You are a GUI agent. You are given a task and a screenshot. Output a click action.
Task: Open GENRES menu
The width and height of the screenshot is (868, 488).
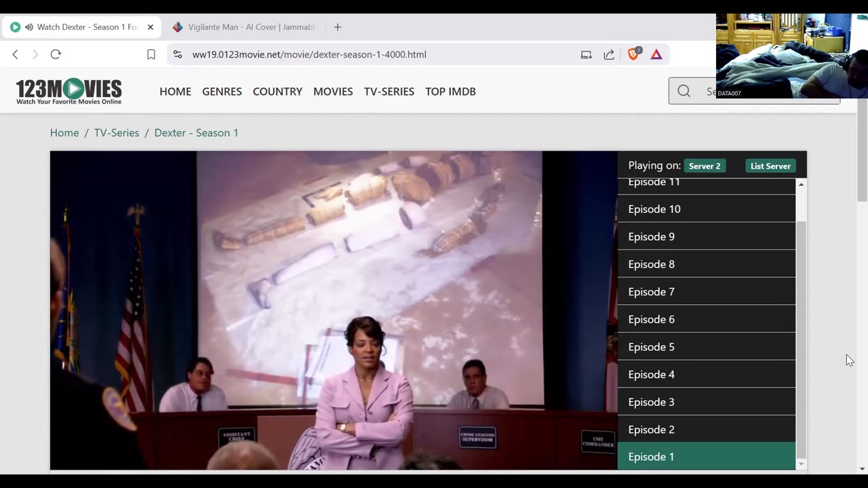click(222, 91)
